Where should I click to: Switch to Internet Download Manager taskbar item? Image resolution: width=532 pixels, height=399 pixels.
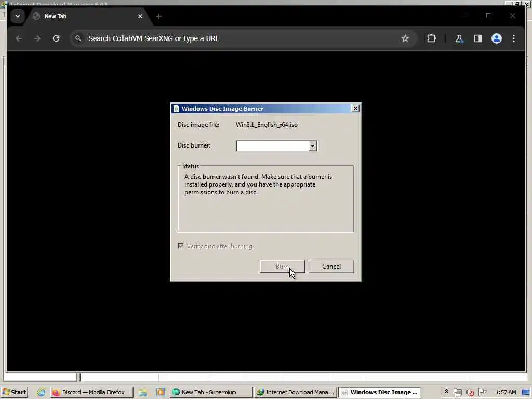click(x=295, y=392)
